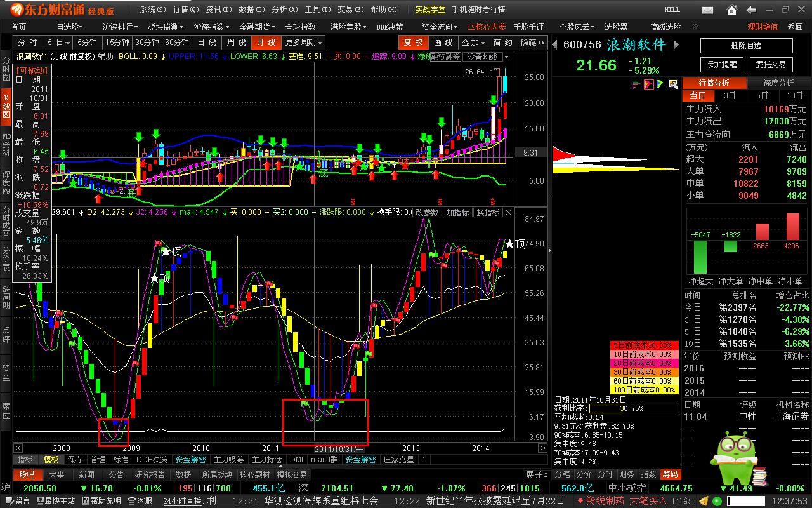Select the red-boxed flame chip icon
The width and height of the screenshot is (812, 508).
[x=649, y=84]
